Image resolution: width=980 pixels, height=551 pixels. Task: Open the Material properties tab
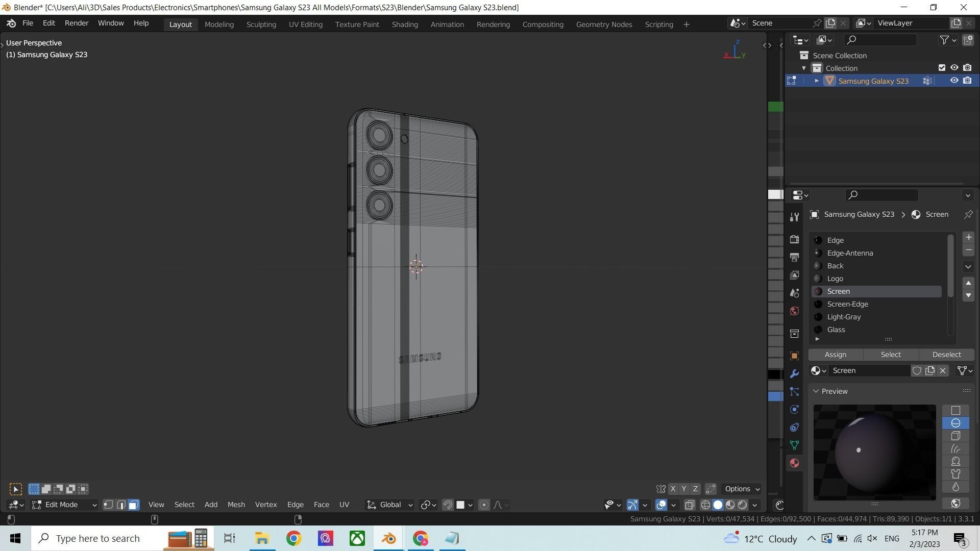(x=794, y=463)
